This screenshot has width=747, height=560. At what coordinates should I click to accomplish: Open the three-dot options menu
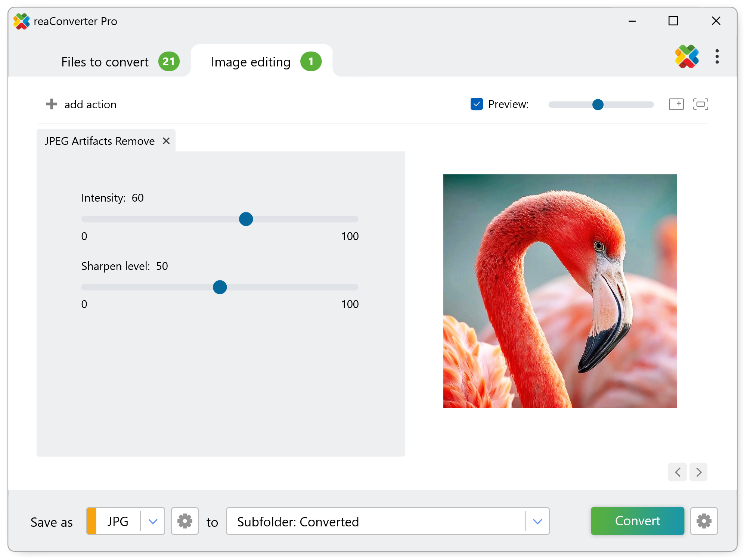717,57
